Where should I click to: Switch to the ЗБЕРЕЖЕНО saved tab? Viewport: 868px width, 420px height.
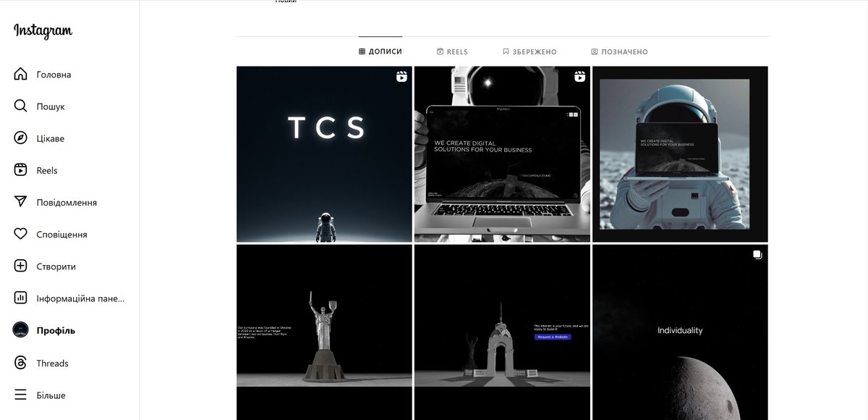click(x=529, y=52)
